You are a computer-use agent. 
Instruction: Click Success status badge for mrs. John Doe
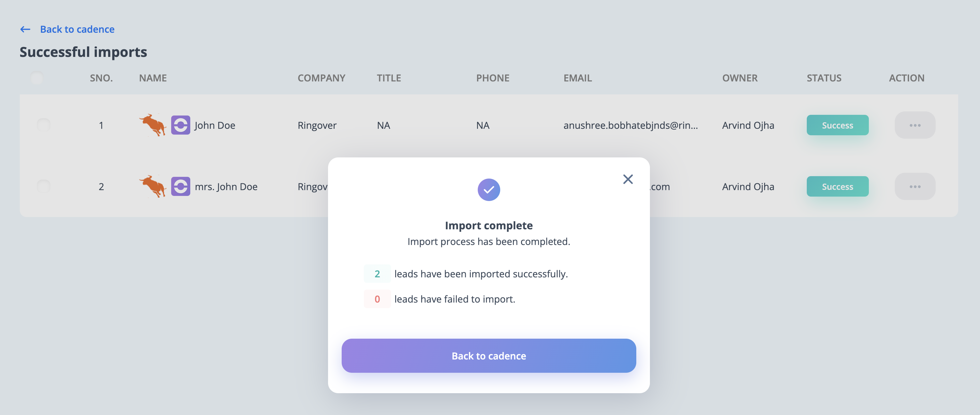[837, 186]
